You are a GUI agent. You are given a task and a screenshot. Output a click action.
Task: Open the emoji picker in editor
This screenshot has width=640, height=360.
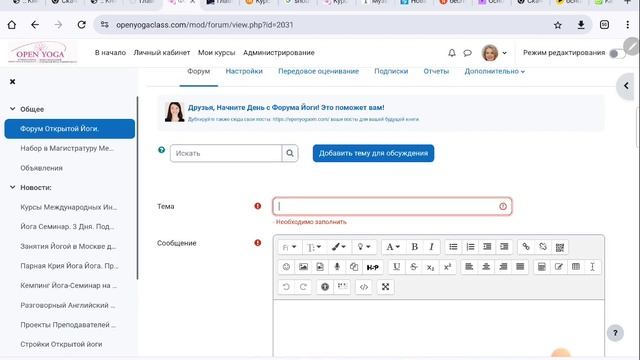point(286,267)
